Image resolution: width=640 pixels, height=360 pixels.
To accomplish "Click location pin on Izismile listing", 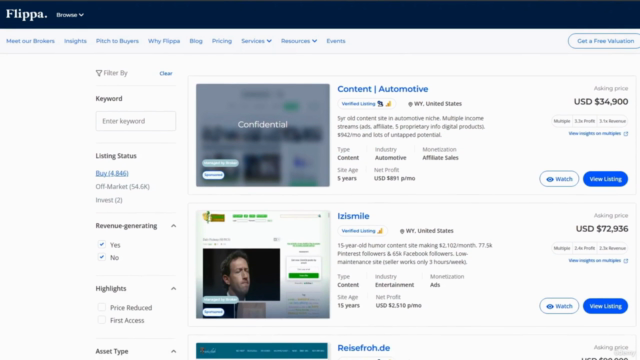I will coord(402,231).
